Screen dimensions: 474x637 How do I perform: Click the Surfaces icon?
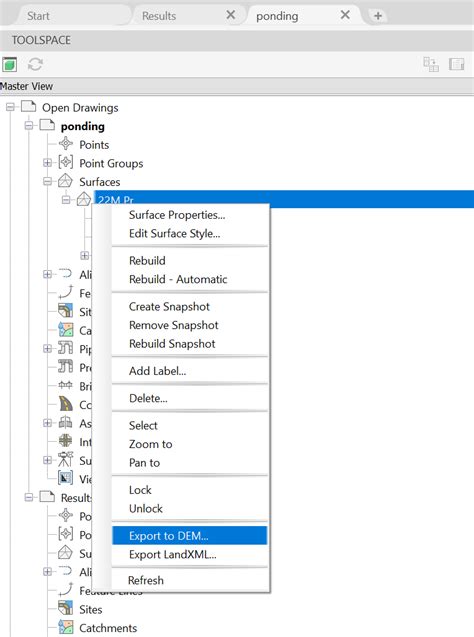pos(65,181)
